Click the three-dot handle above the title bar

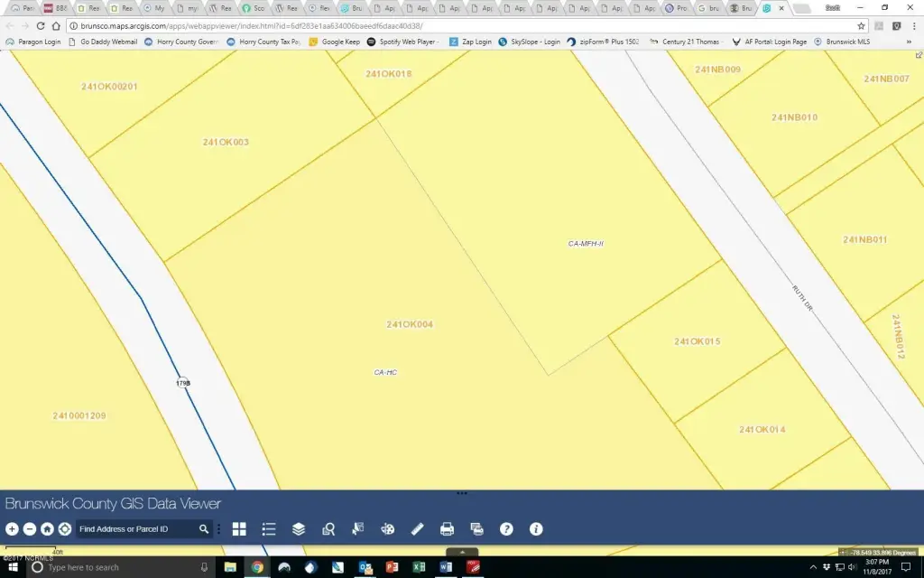462,493
